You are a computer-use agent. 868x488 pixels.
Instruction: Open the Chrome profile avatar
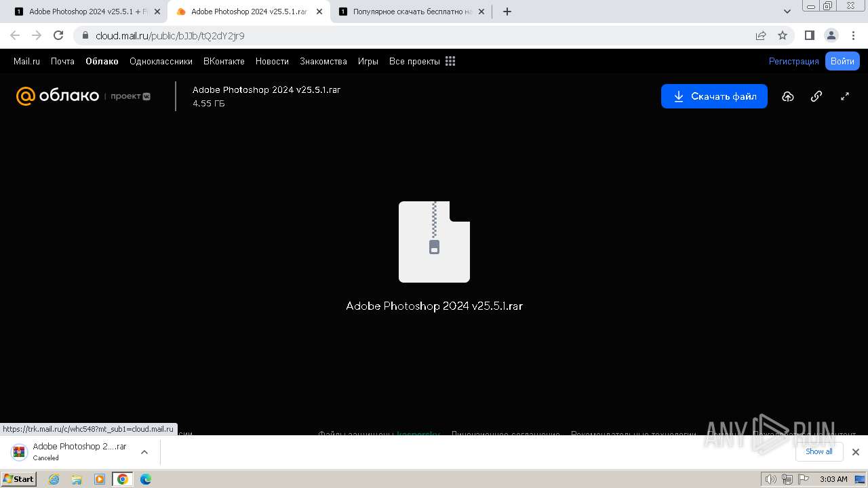tap(831, 35)
